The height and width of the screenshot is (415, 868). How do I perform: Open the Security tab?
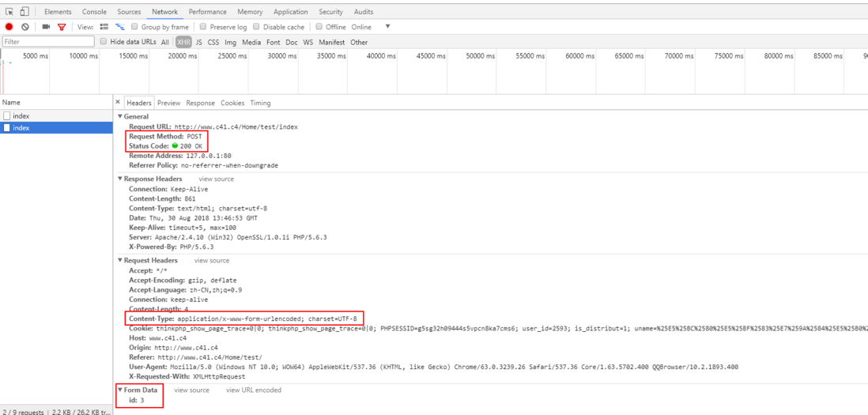click(331, 12)
